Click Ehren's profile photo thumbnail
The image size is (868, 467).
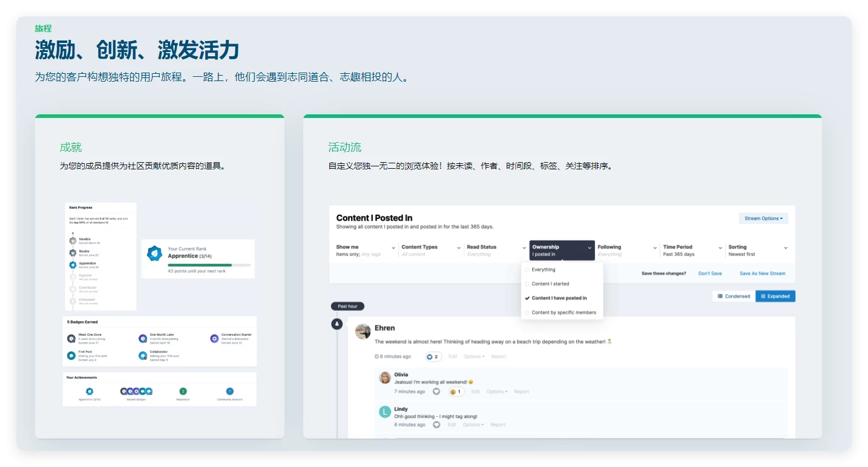(x=363, y=331)
